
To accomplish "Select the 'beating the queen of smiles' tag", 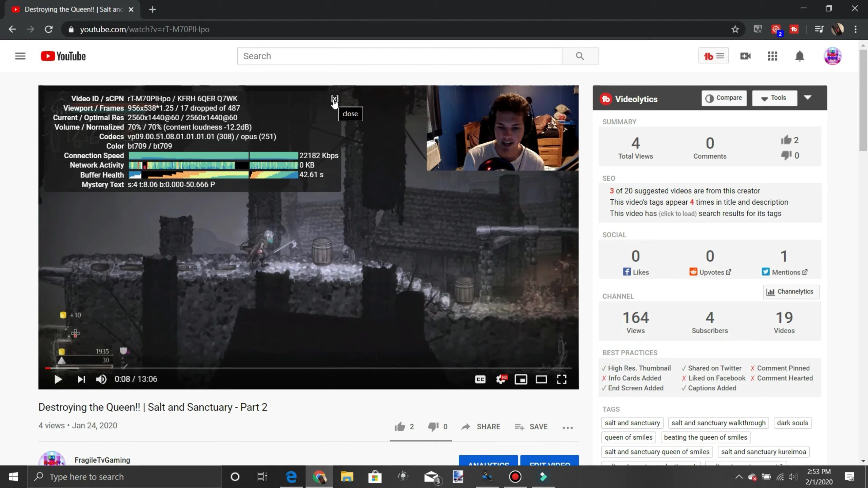I will tap(706, 438).
